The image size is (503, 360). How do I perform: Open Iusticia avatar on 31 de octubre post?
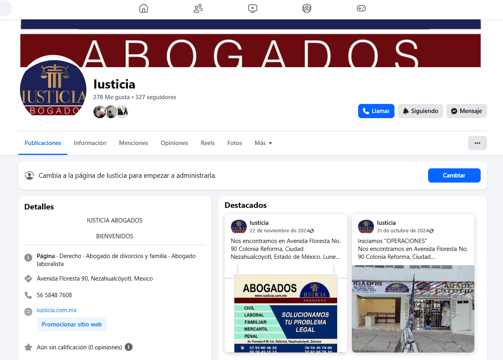pyautogui.click(x=366, y=227)
